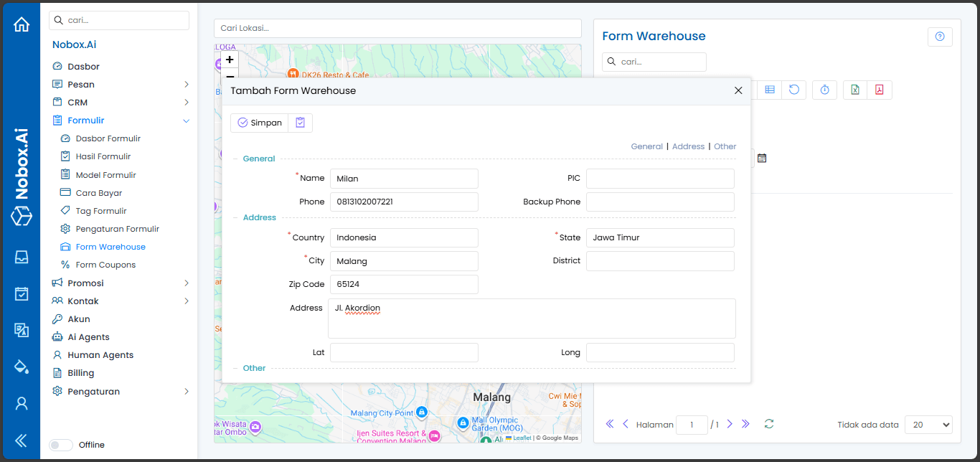This screenshot has width=980, height=462.
Task: Export warehouse data to Excel
Action: coord(855,89)
